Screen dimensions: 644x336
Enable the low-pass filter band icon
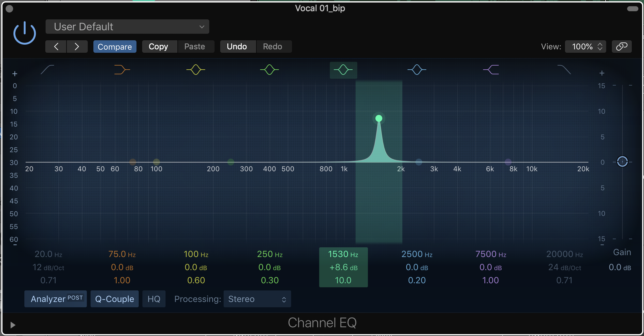[564, 69]
